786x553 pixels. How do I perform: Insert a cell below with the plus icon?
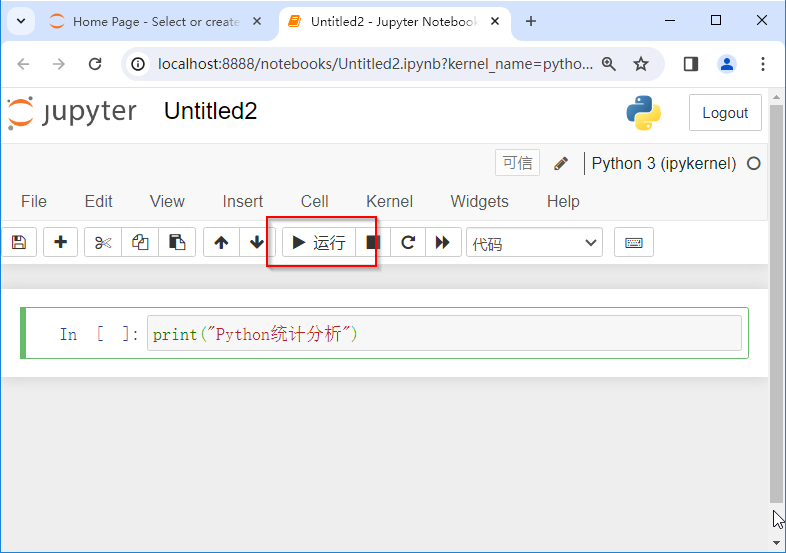point(60,243)
